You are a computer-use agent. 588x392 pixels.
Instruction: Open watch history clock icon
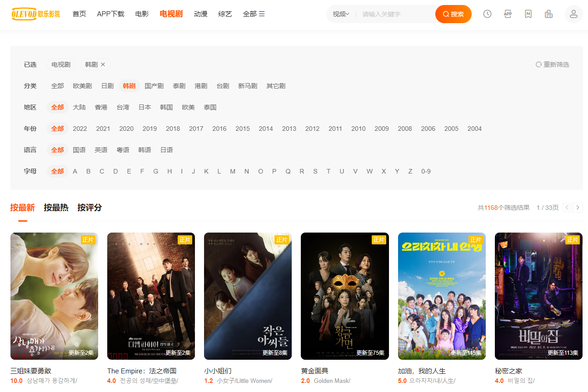pyautogui.click(x=487, y=14)
